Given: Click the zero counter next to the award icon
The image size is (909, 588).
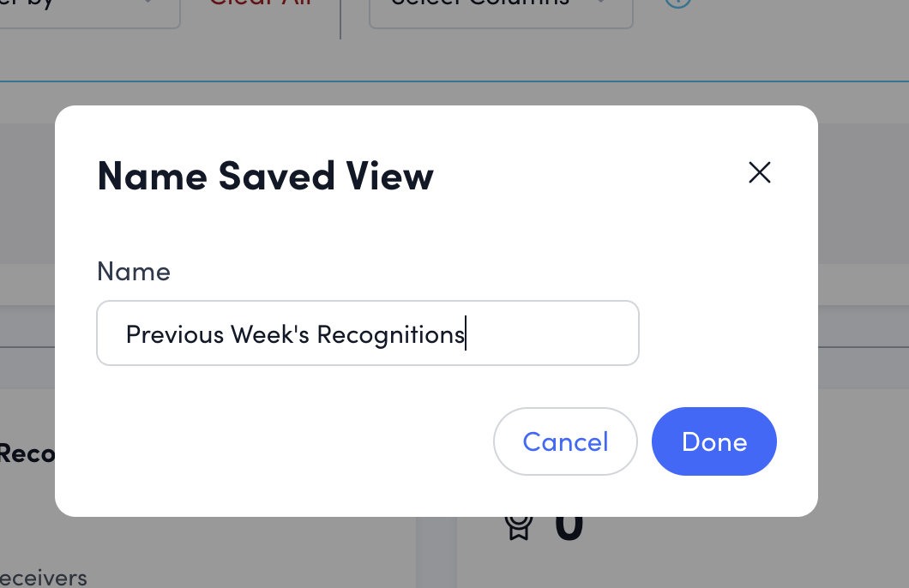Looking at the screenshot, I should tap(569, 525).
